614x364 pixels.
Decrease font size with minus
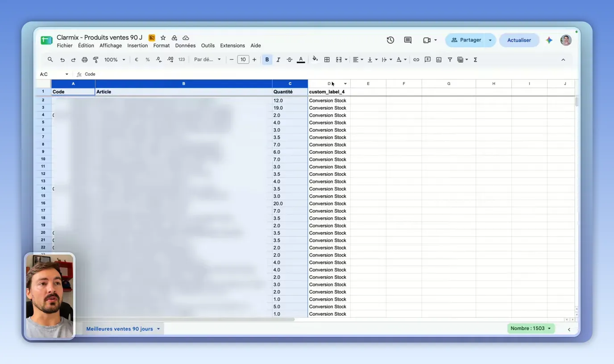(232, 60)
